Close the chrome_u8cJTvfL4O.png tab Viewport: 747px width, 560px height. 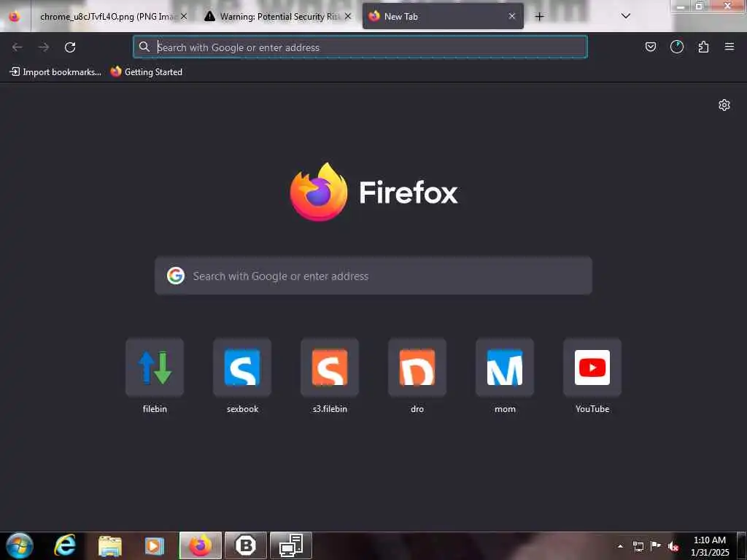pyautogui.click(x=184, y=16)
